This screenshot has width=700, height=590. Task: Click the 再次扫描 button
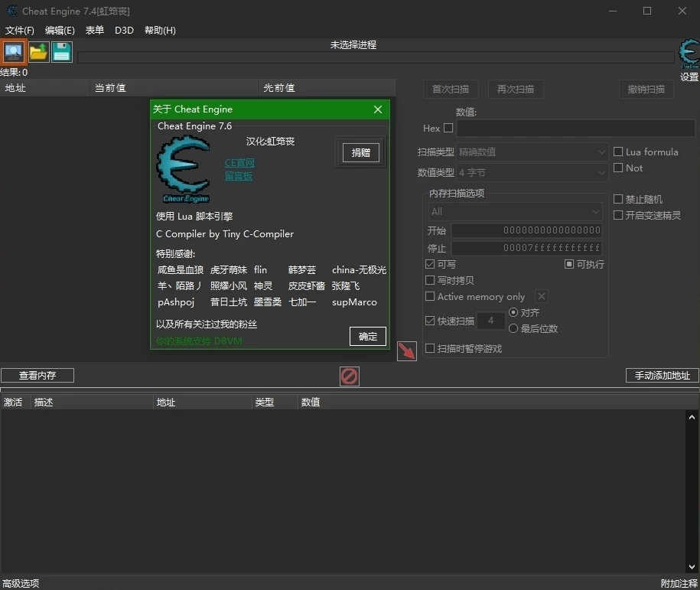[x=516, y=90]
